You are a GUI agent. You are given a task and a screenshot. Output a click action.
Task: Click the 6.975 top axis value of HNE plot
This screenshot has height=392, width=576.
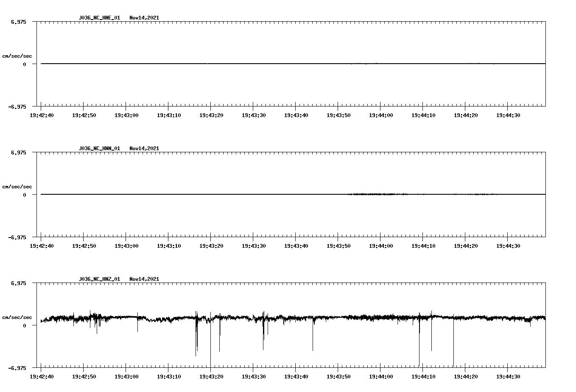click(x=19, y=22)
